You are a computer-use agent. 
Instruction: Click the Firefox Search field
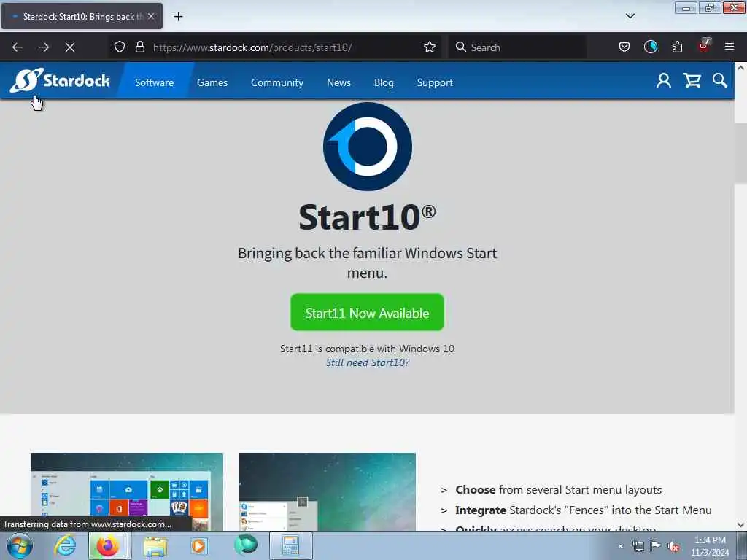coord(517,47)
